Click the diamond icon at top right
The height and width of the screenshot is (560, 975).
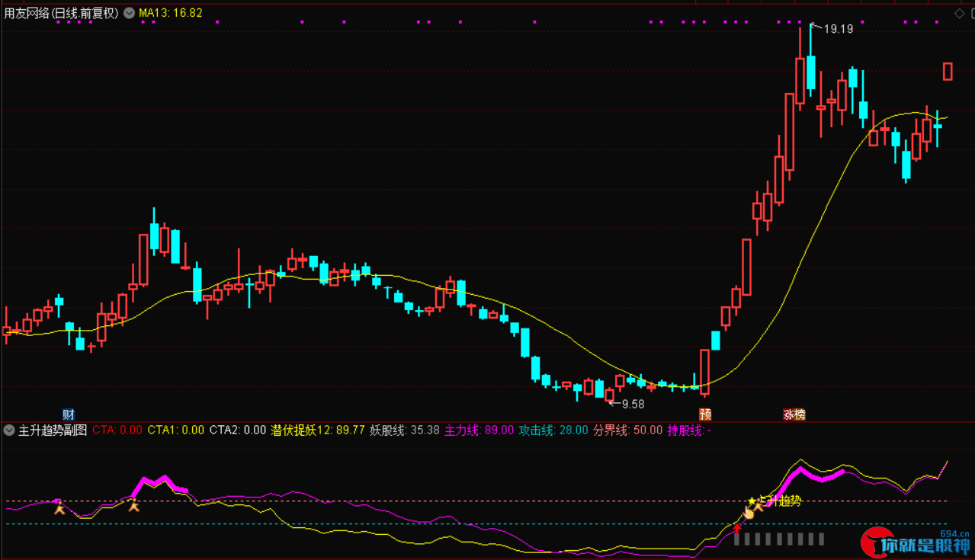pos(959,13)
